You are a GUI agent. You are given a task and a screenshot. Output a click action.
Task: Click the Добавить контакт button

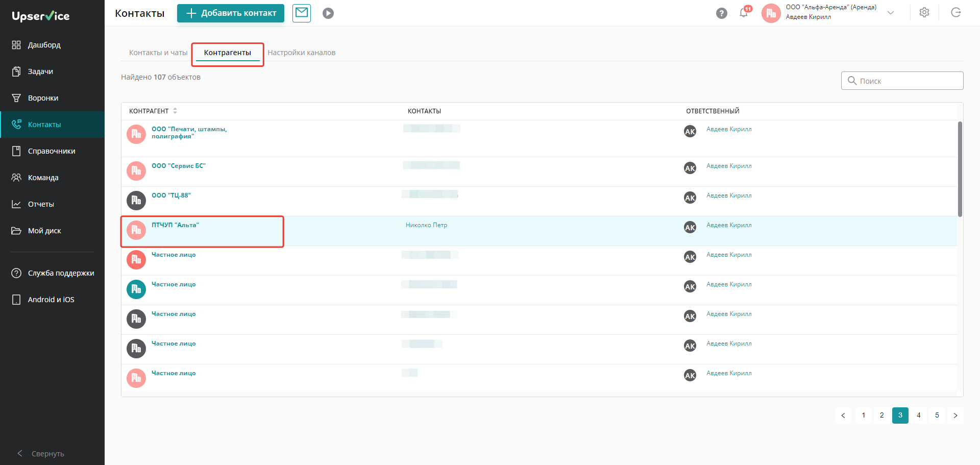(231, 13)
